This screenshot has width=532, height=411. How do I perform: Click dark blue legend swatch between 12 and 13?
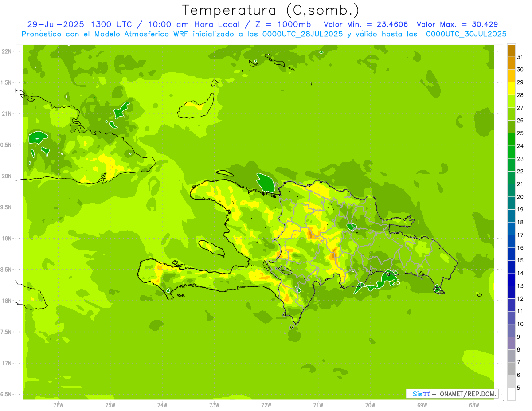tap(511, 292)
